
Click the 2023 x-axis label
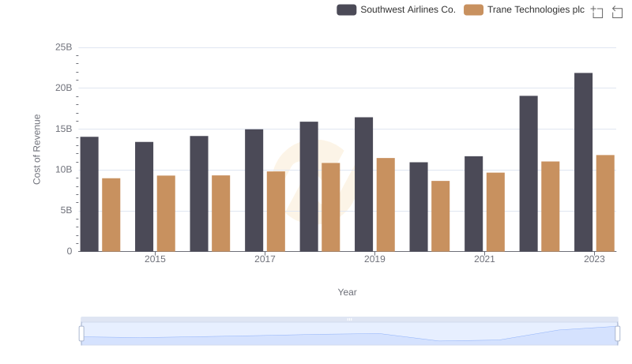pos(595,259)
